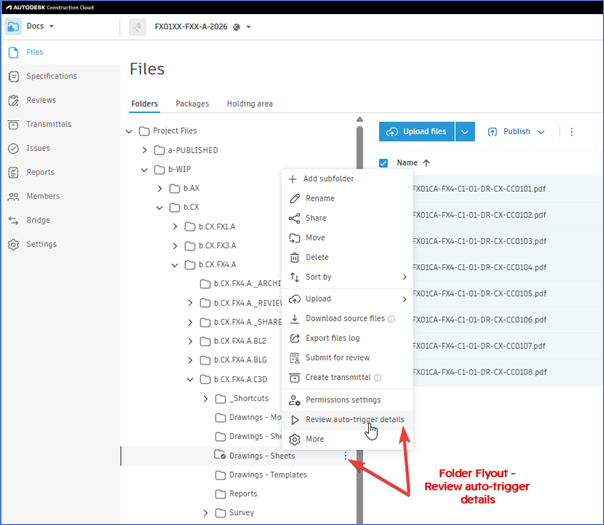
Task: Open the Upload submenu in the folder menu
Action: click(347, 299)
